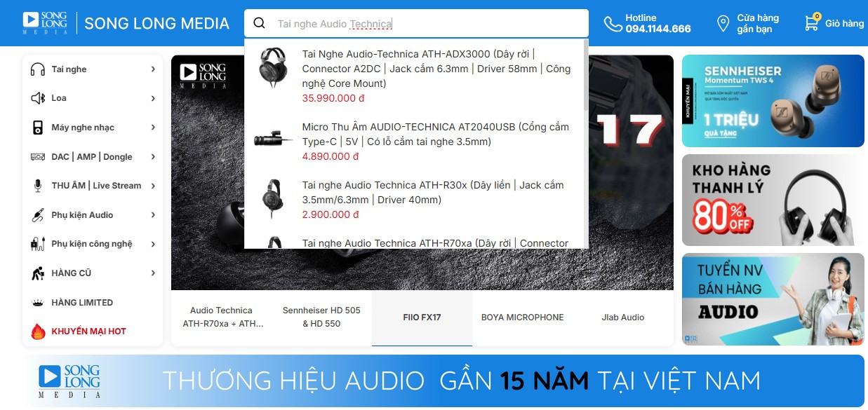Select the Jlab Audio tab
The height and width of the screenshot is (410, 868).
[x=622, y=317]
